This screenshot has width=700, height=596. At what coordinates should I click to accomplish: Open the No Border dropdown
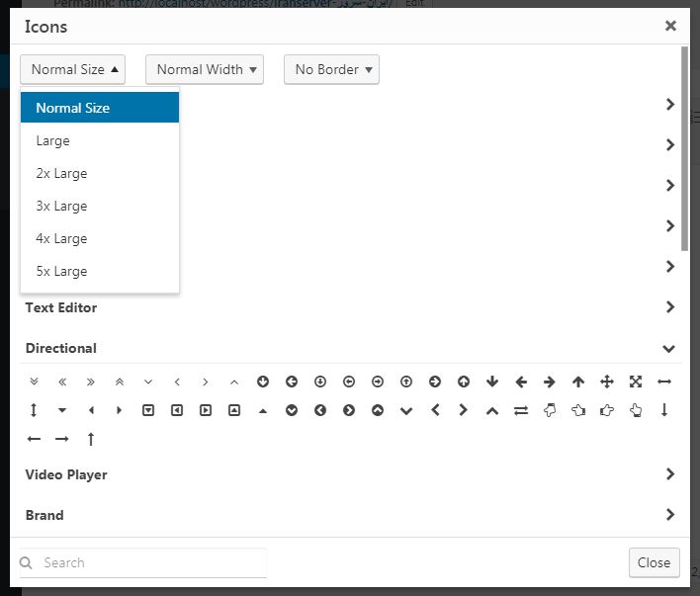[331, 69]
